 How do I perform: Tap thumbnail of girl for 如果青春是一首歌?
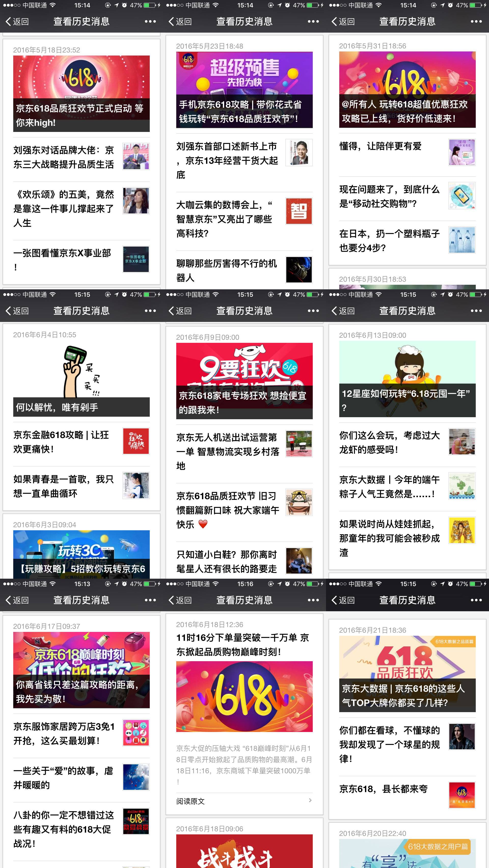(x=136, y=485)
